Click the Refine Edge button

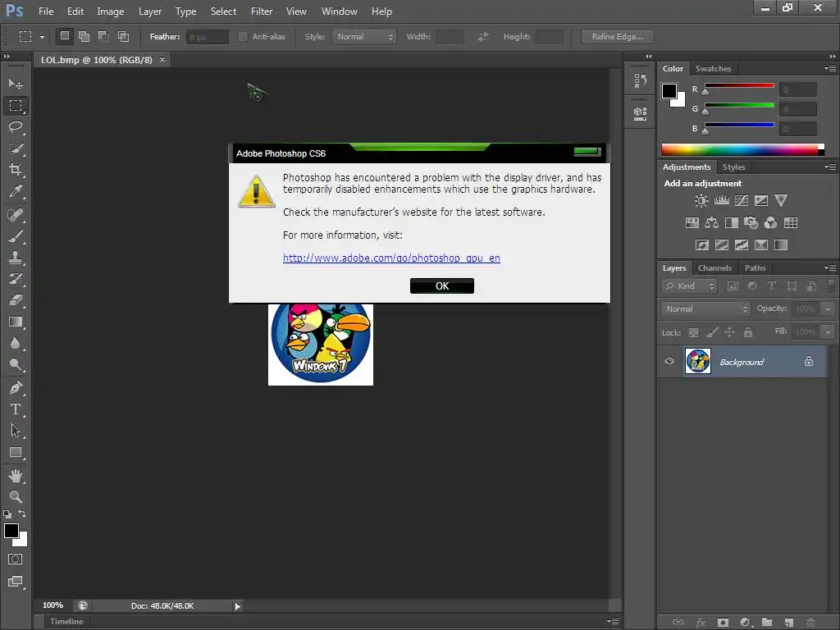pyautogui.click(x=617, y=36)
